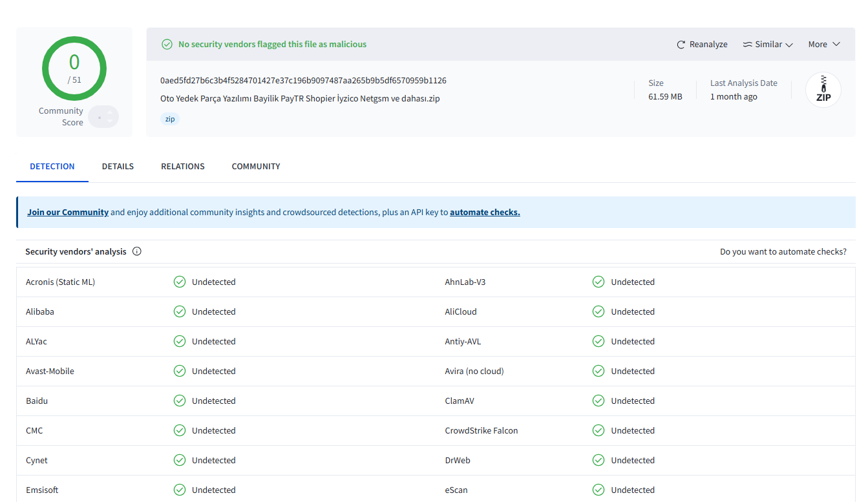Switch to the Details tab
Image resolution: width=868 pixels, height=502 pixels.
click(x=118, y=166)
